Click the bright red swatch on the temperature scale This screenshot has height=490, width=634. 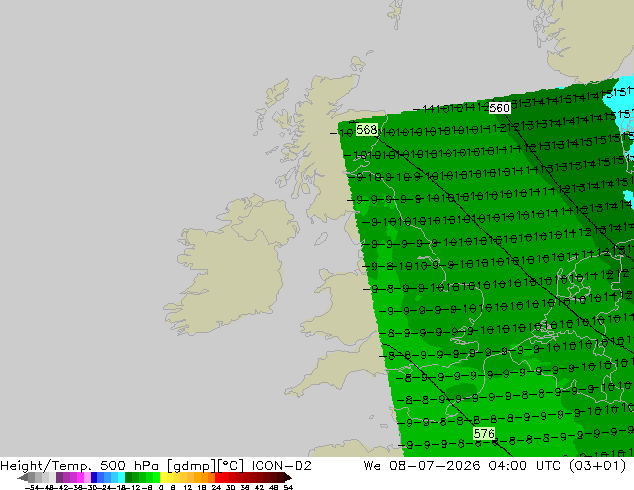point(218,477)
